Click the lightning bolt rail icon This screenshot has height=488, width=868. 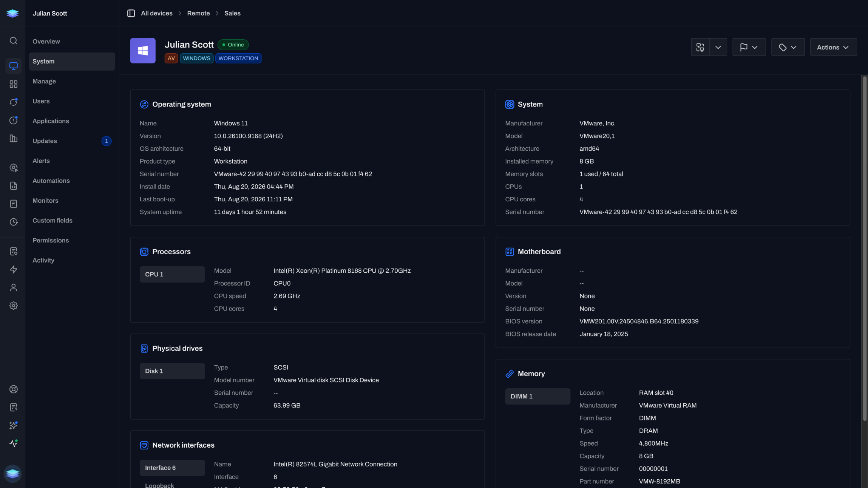[14, 269]
